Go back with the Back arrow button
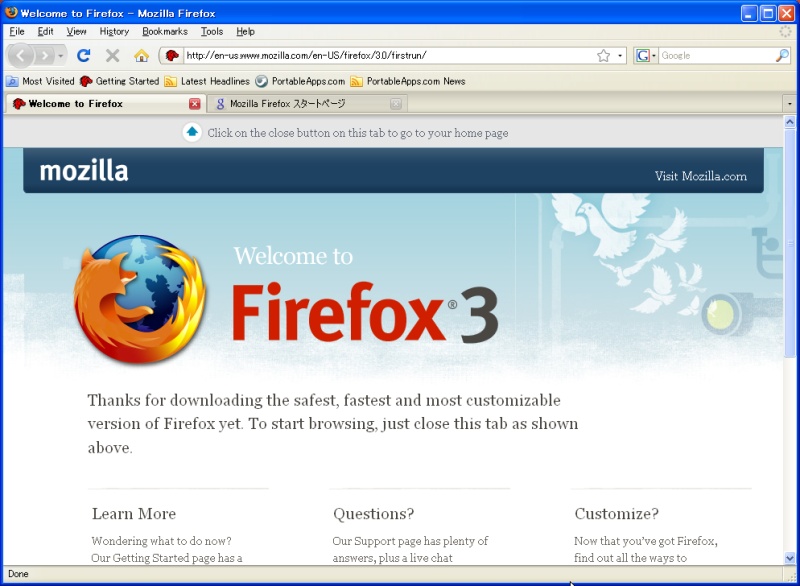 tap(20, 55)
